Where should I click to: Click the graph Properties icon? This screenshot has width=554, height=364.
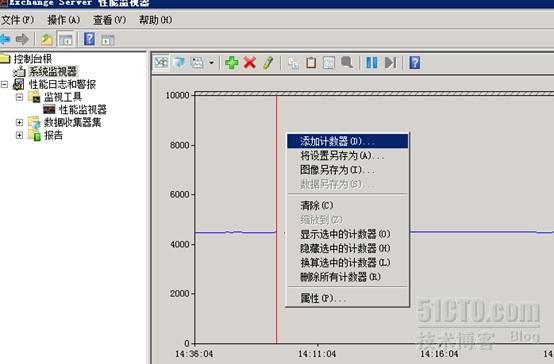[x=329, y=63]
